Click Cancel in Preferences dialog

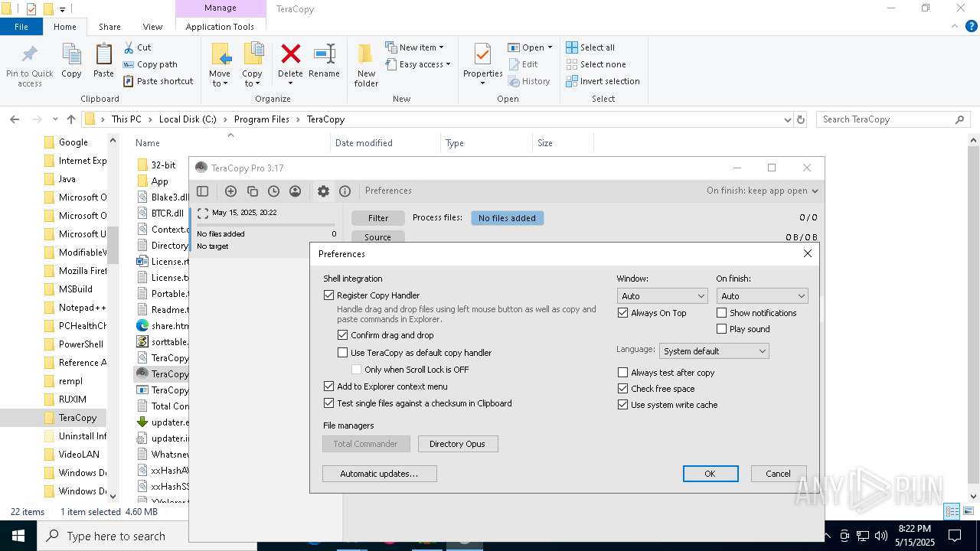click(x=778, y=474)
